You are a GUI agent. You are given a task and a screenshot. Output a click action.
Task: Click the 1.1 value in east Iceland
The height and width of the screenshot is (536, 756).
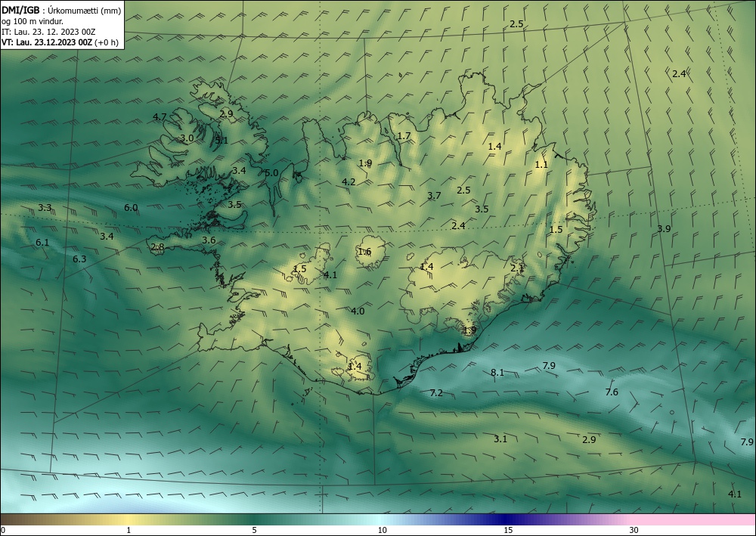[x=541, y=164]
